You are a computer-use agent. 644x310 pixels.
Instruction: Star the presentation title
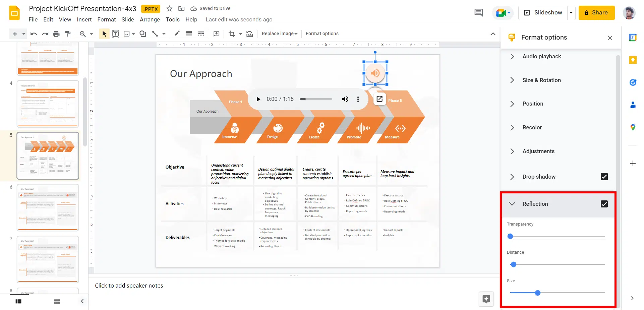pos(169,9)
